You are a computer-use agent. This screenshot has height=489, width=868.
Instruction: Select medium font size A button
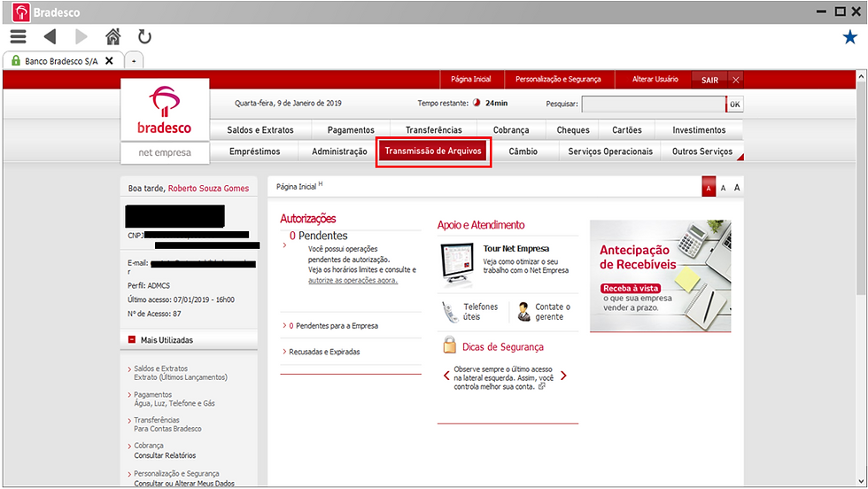(723, 189)
